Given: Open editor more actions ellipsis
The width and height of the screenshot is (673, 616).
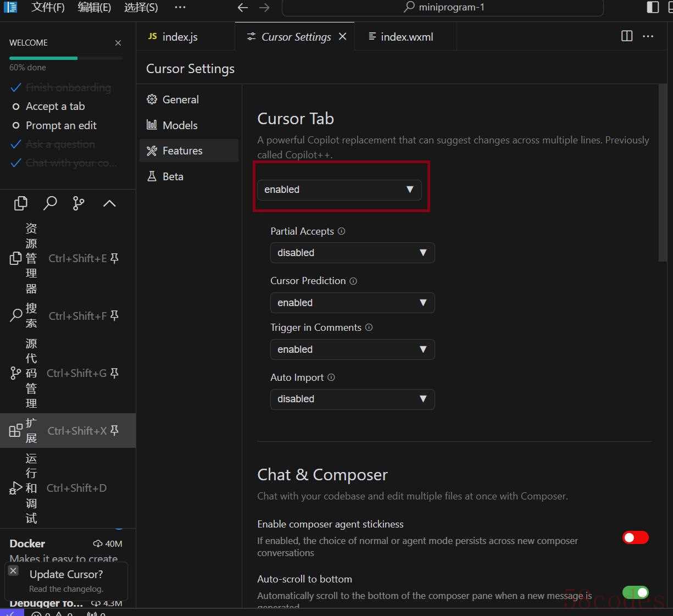Looking at the screenshot, I should pyautogui.click(x=648, y=36).
